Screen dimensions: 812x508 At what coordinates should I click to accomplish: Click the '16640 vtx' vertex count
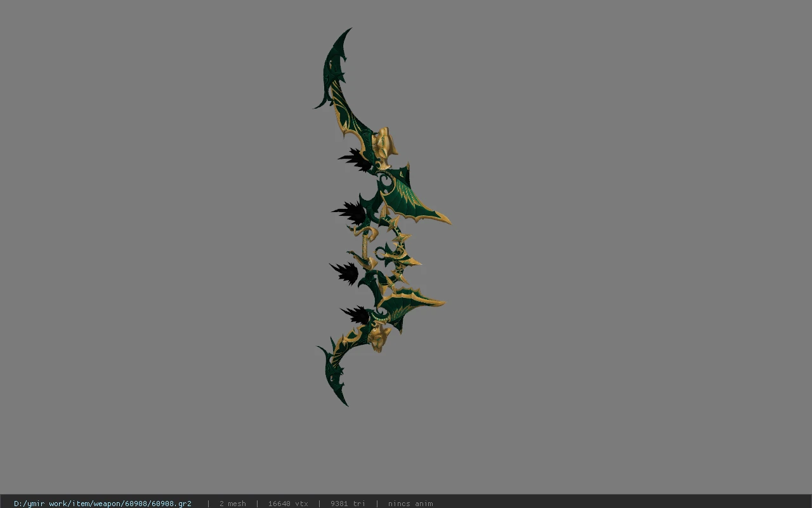point(288,504)
